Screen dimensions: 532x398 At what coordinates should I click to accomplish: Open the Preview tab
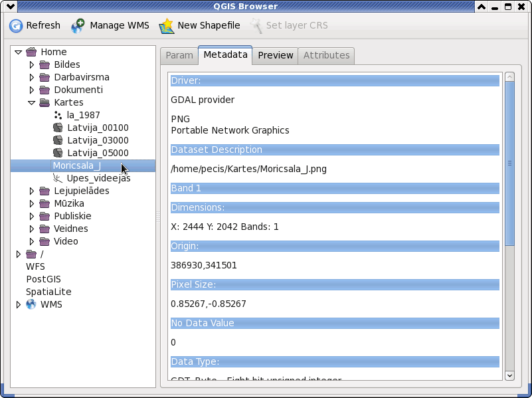275,55
